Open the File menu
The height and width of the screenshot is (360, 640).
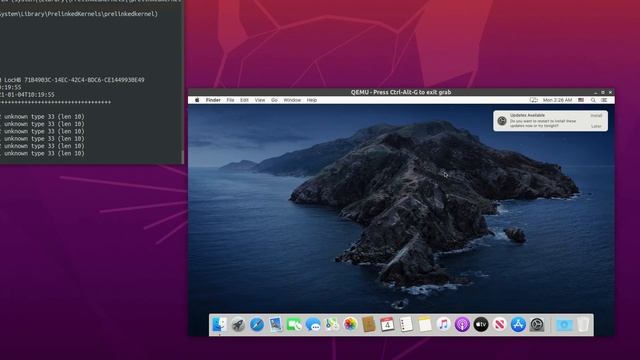(230, 100)
